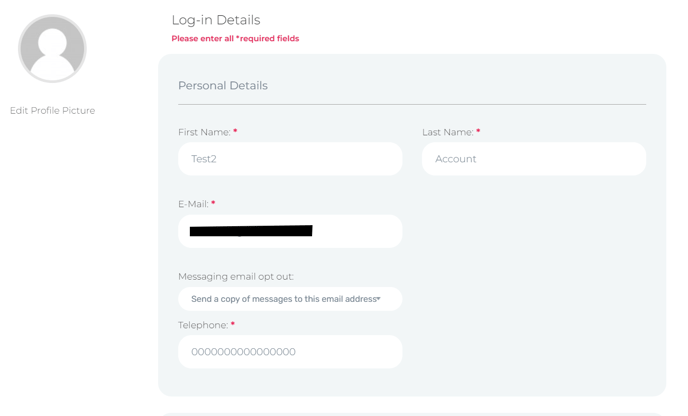Click the red asterisk beside Telephone
The image size is (688, 416).
[233, 325]
